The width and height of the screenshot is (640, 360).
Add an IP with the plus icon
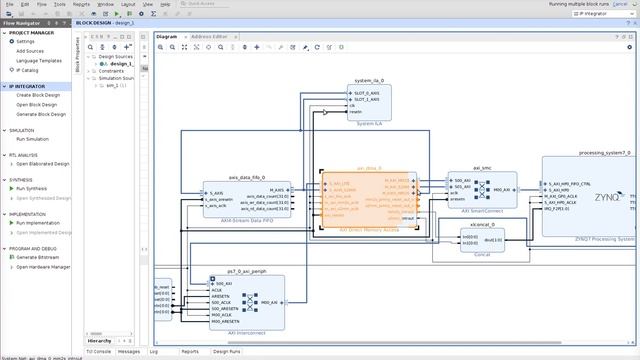257,47
